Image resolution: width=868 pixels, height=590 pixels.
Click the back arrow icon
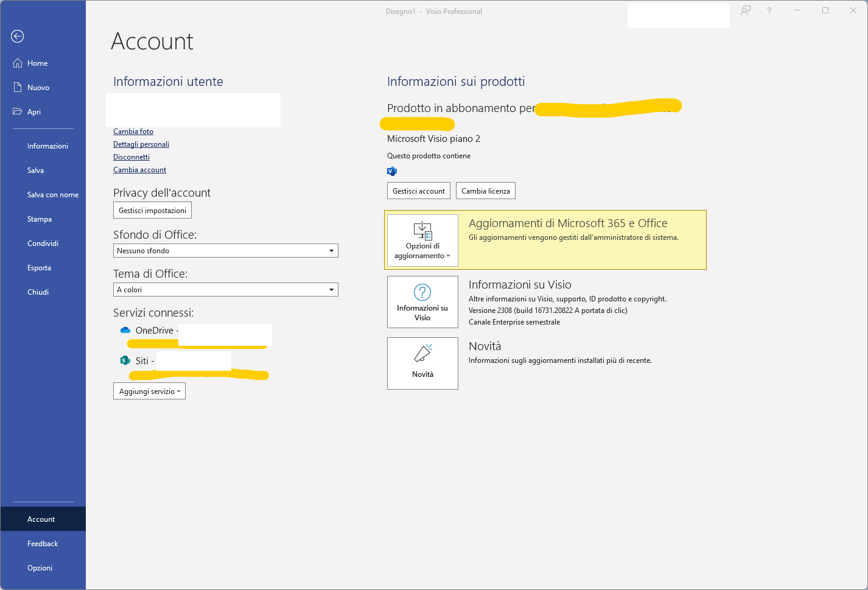(18, 37)
